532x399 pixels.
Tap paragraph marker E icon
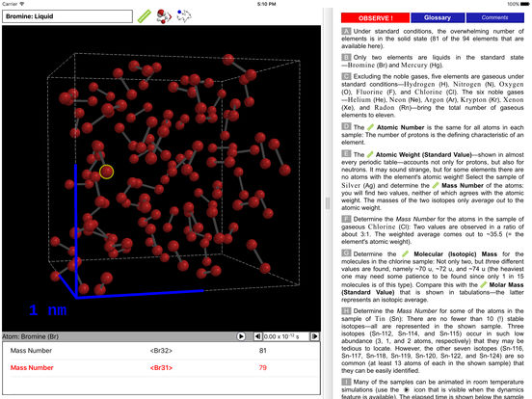pyautogui.click(x=346, y=154)
